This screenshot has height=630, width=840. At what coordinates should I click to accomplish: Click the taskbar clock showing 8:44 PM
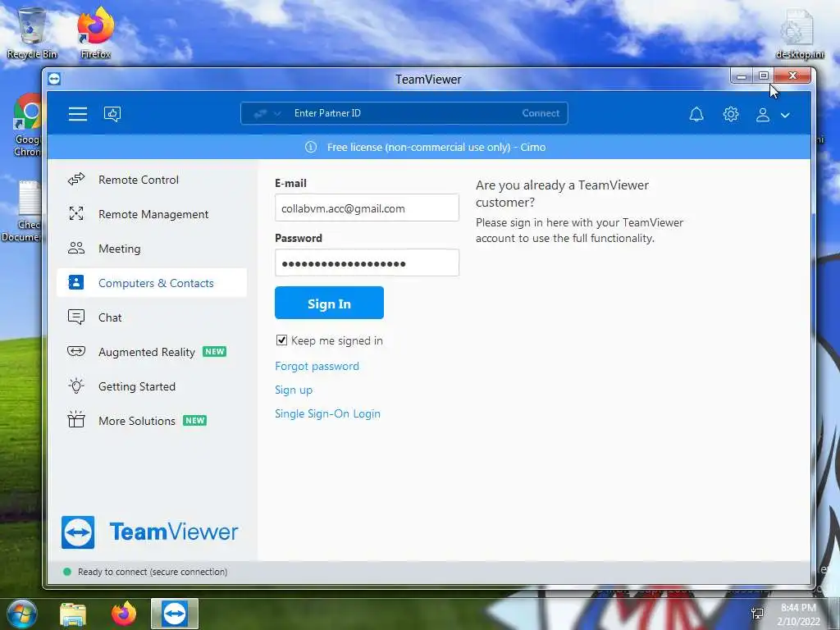798,614
